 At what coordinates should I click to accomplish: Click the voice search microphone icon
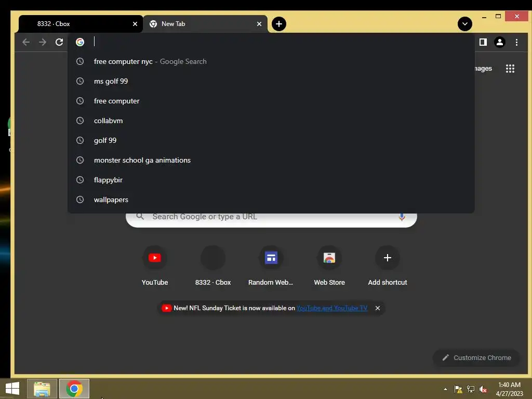402,217
